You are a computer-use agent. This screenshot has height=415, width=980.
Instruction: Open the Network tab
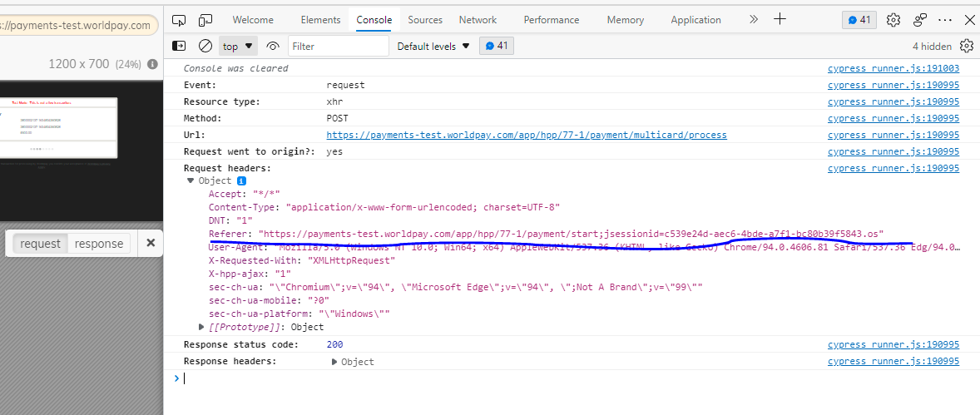[478, 20]
